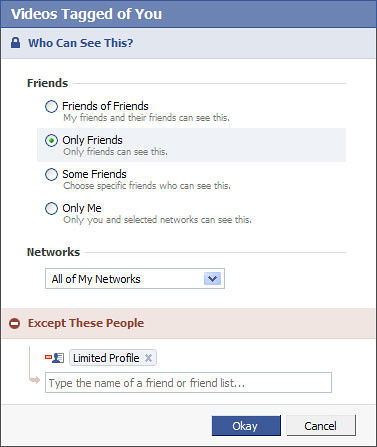Image resolution: width=377 pixels, height=447 pixels.
Task: Select the Friends of Friends radio button
Action: pyautogui.click(x=51, y=107)
